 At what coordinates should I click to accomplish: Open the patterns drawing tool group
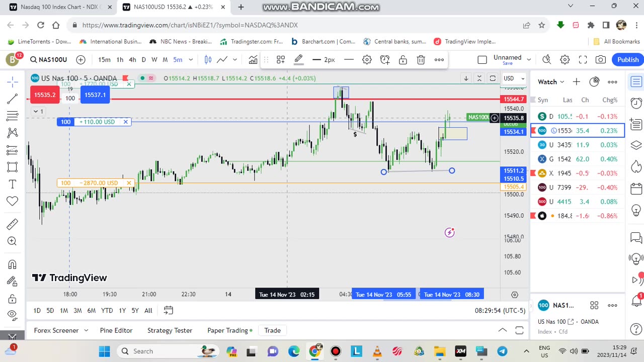(x=13, y=133)
